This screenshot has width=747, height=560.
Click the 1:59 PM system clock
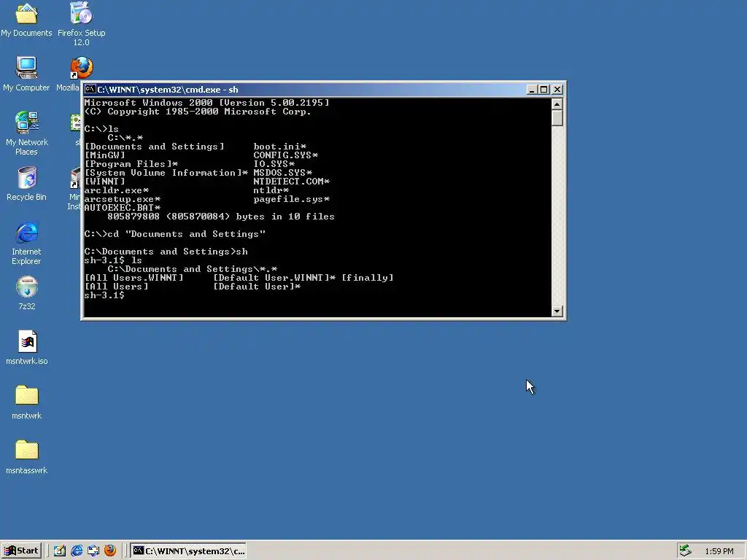click(719, 551)
